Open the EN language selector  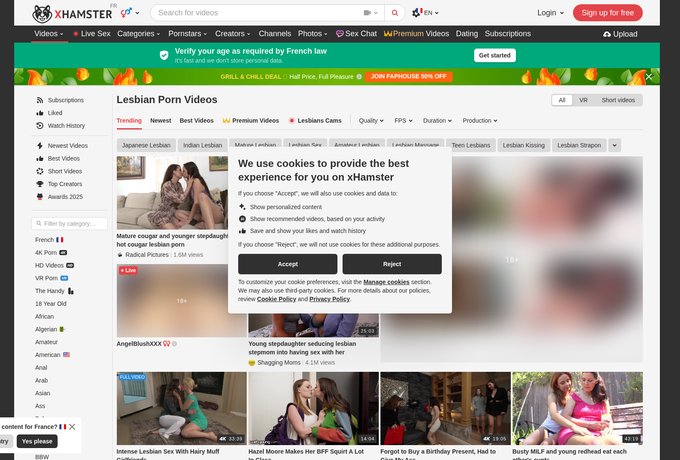pyautogui.click(x=425, y=13)
